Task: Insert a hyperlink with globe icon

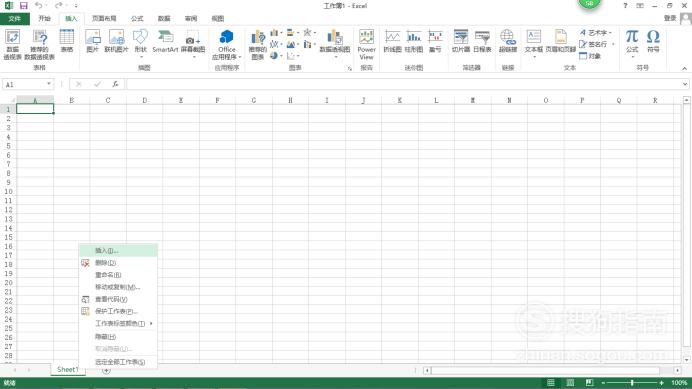Action: (508, 41)
